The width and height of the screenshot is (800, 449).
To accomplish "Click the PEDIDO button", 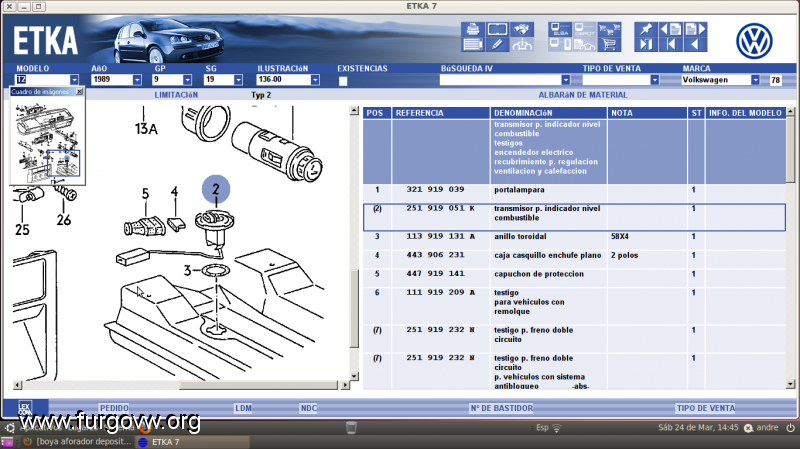I will 114,408.
